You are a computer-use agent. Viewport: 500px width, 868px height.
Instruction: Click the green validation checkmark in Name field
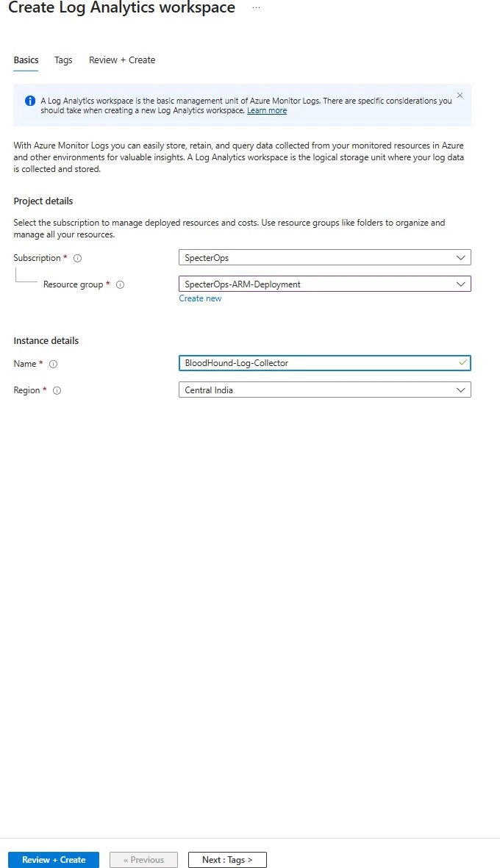461,362
